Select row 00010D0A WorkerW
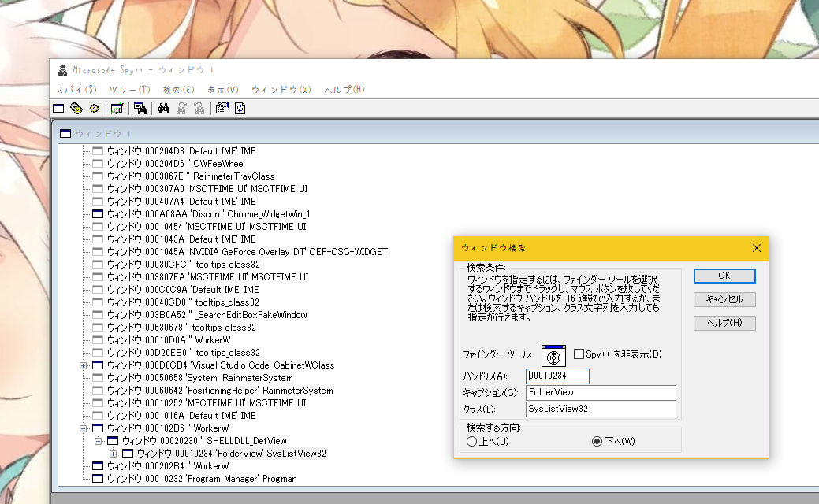The image size is (819, 504). click(169, 340)
